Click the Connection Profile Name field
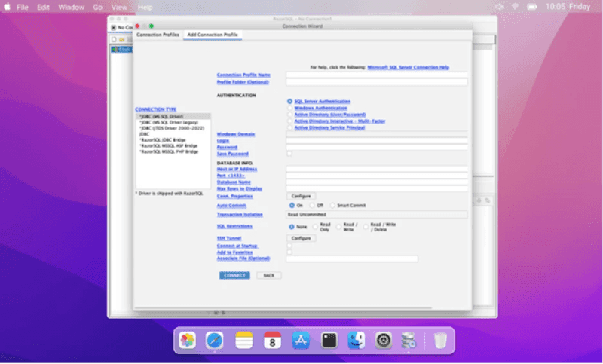The width and height of the screenshot is (603, 364). 376,75
